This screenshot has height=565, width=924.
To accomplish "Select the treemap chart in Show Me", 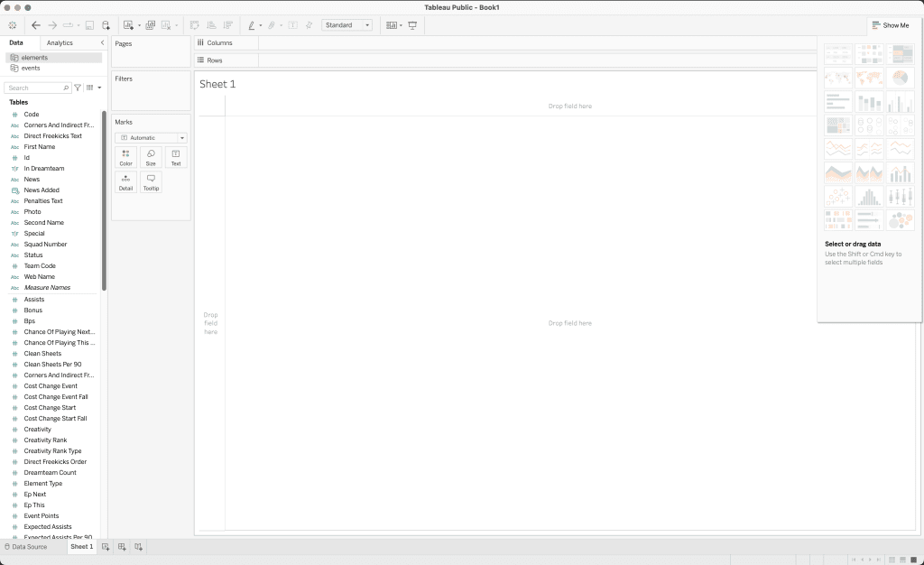I will coord(838,125).
